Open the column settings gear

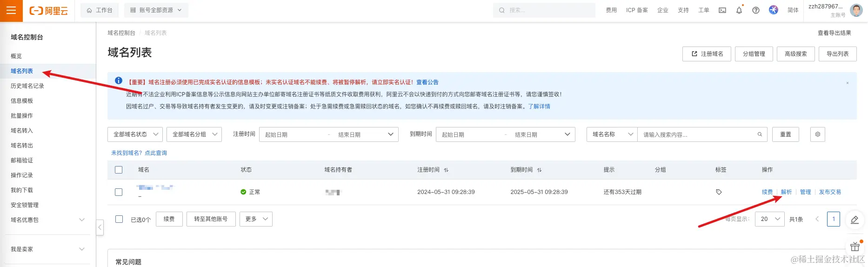click(818, 134)
